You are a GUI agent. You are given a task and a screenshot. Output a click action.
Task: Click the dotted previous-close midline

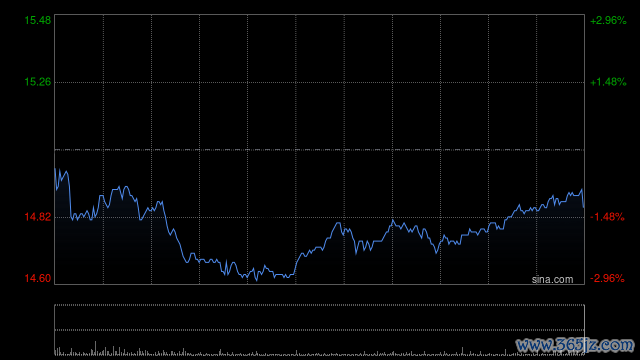pos(320,150)
